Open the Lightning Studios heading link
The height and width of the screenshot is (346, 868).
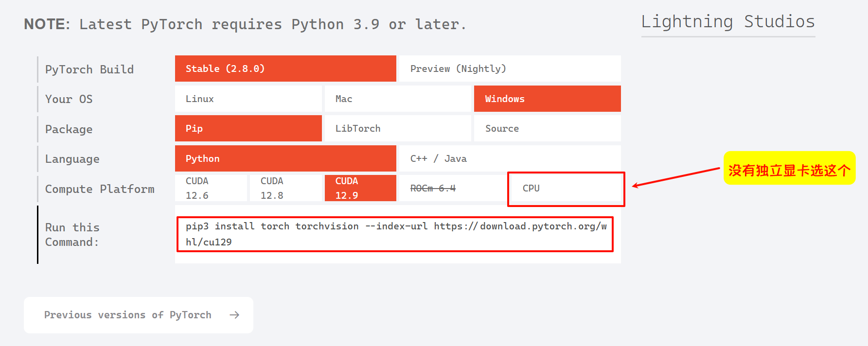727,22
